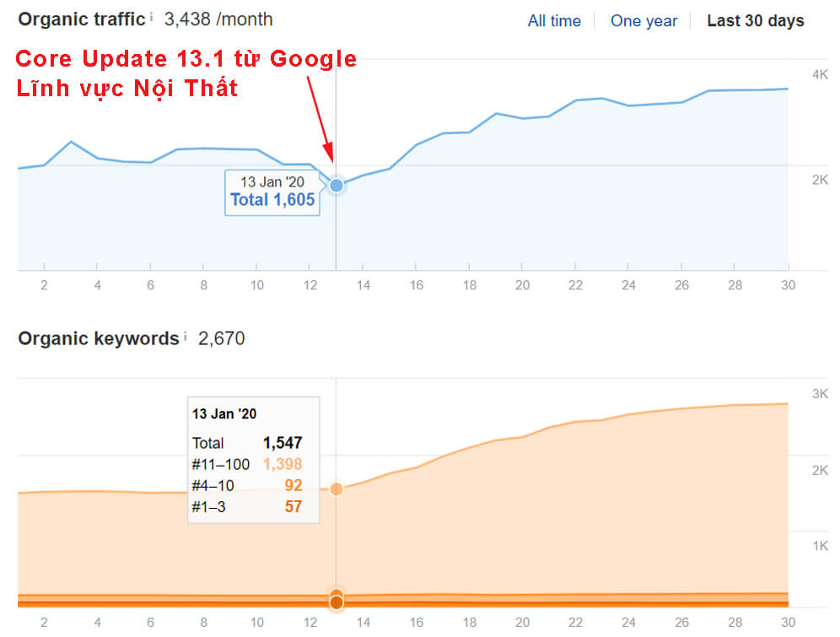
Task: Click info icon beside Organic keywords
Action: [x=185, y=337]
